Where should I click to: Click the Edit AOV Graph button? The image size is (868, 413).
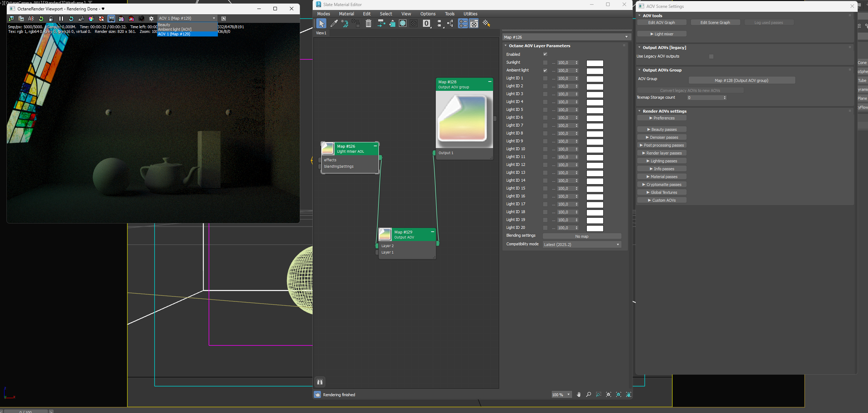(661, 23)
